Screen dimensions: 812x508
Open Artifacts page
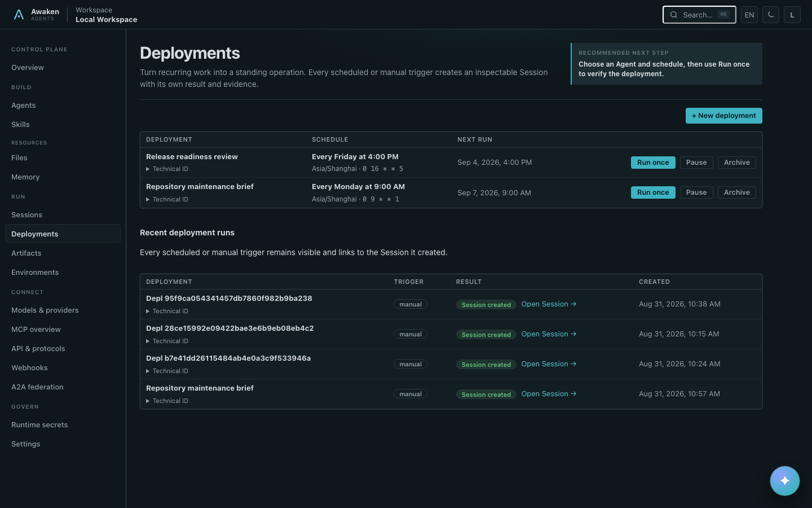pos(63,253)
